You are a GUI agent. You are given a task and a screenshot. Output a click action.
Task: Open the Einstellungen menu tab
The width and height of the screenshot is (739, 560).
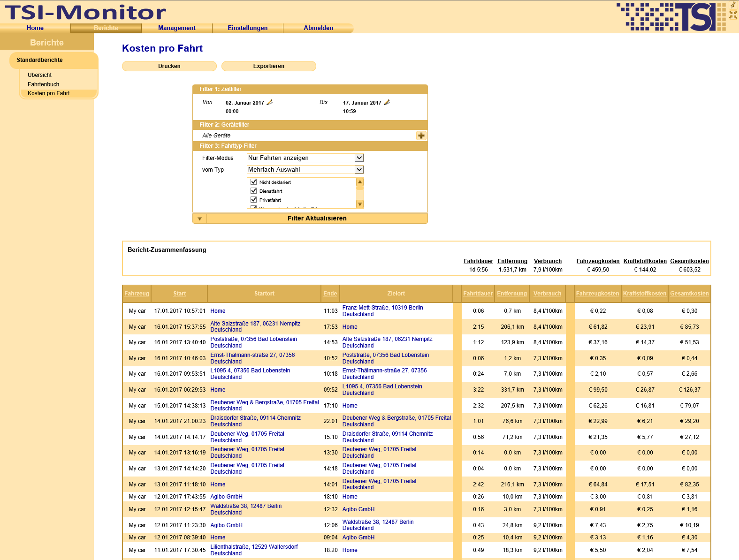point(248,28)
